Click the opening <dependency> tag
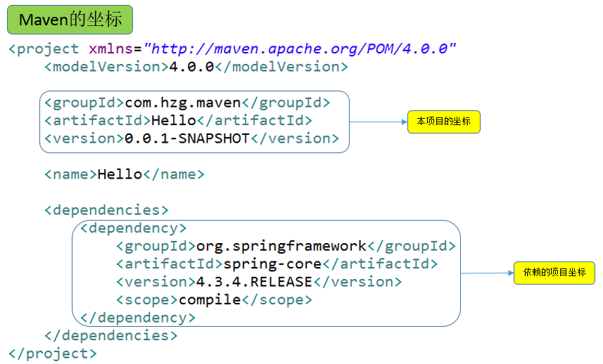 click(x=133, y=228)
